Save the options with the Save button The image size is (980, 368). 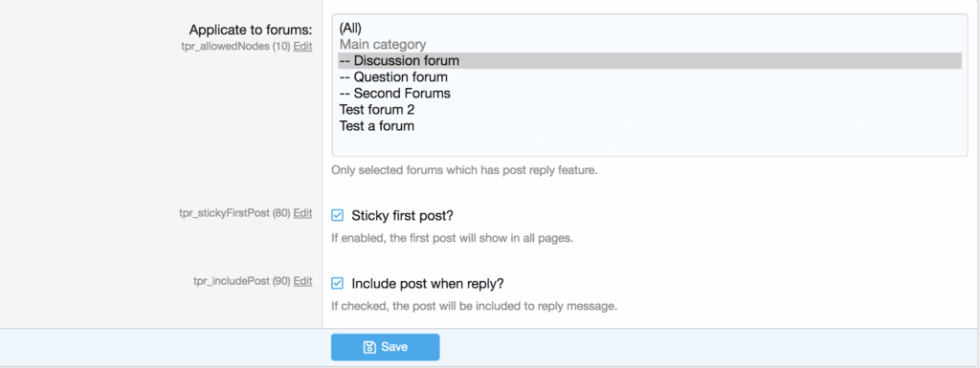pyautogui.click(x=385, y=347)
